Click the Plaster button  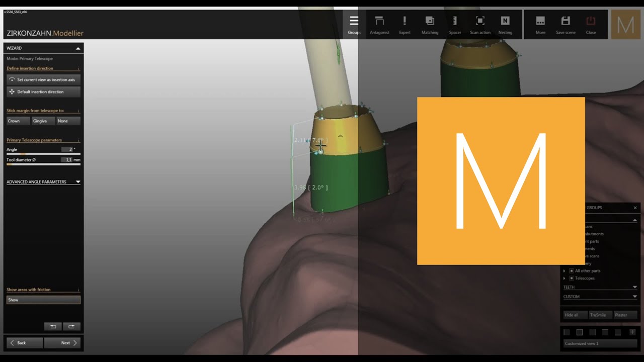click(x=625, y=315)
